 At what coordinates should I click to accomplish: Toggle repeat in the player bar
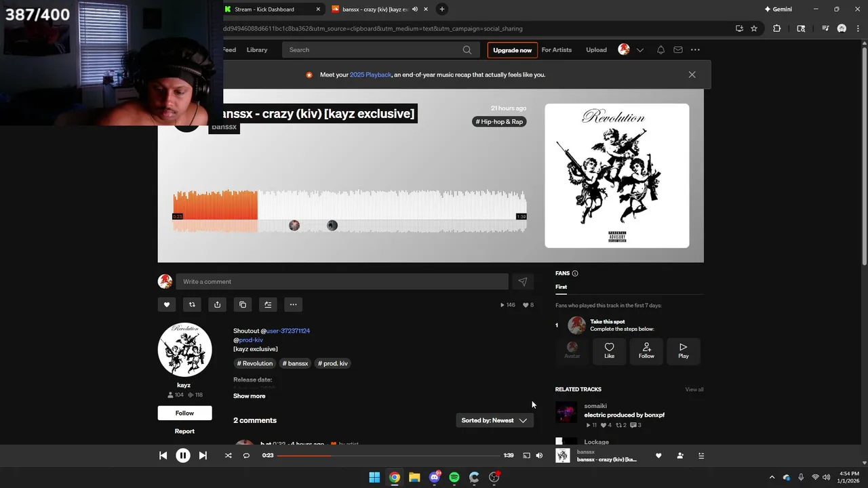point(246,455)
